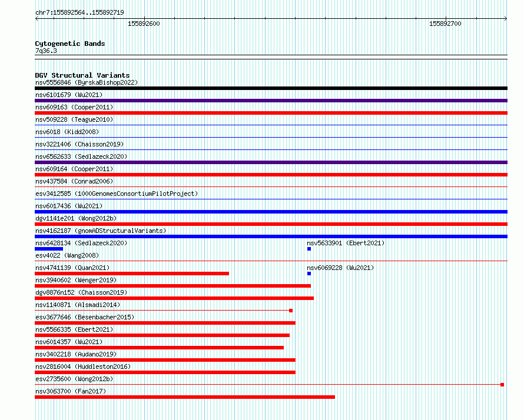Select nsv3940602 (Wenger2019) label

pyautogui.click(x=76, y=280)
